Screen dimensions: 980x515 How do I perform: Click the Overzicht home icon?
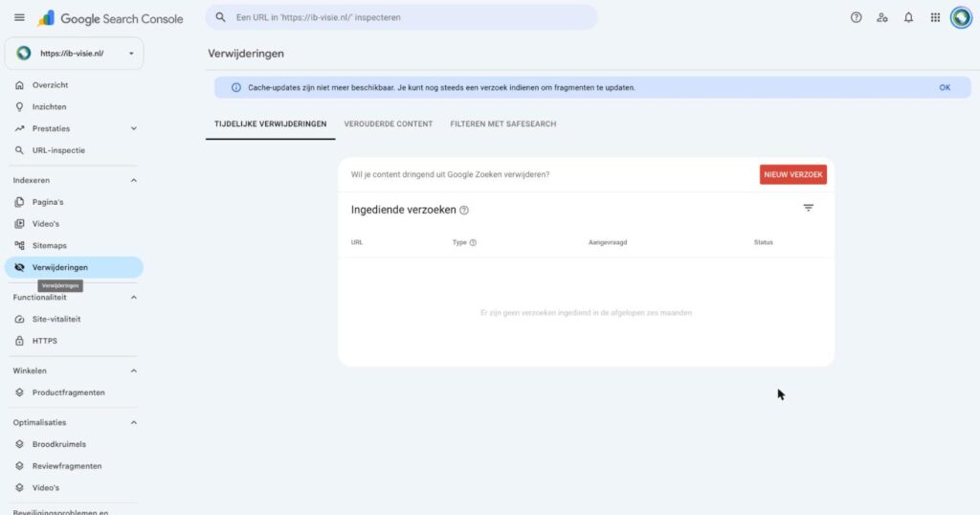click(x=19, y=85)
